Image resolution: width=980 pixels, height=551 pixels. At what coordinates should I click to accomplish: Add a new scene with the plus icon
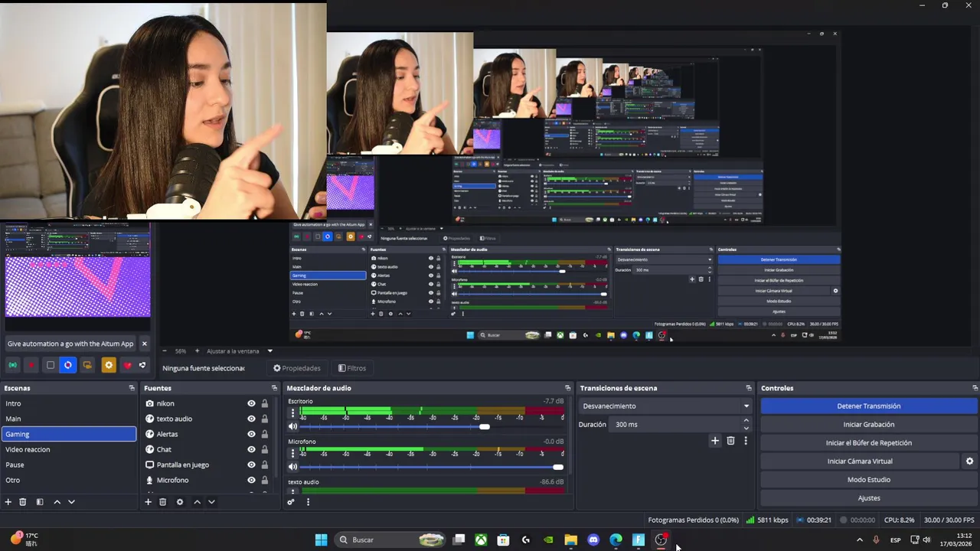coord(8,502)
